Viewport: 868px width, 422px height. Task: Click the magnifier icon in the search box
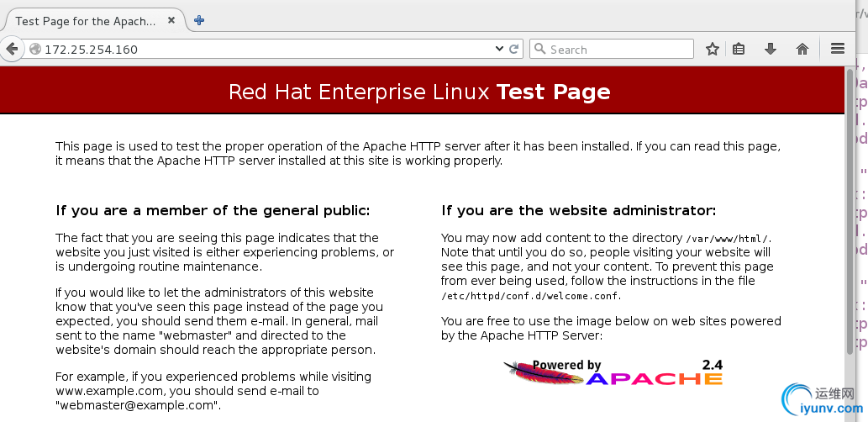(539, 49)
